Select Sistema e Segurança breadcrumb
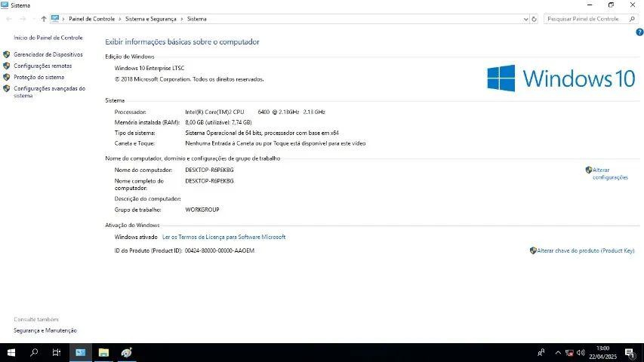 [150, 19]
